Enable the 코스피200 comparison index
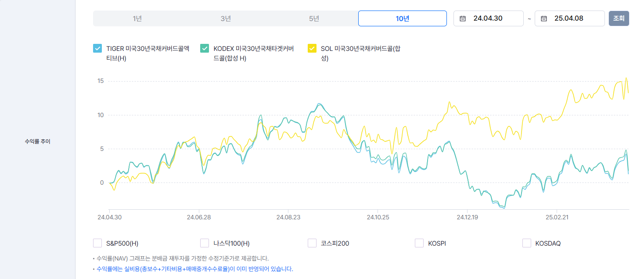 (x=312, y=243)
